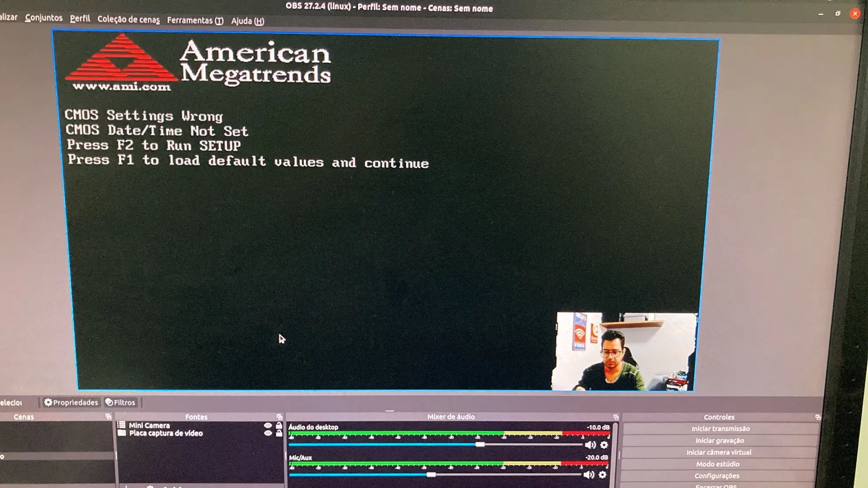Hide the Mini Camera source
Viewport: 868px width, 488px height.
click(x=268, y=426)
